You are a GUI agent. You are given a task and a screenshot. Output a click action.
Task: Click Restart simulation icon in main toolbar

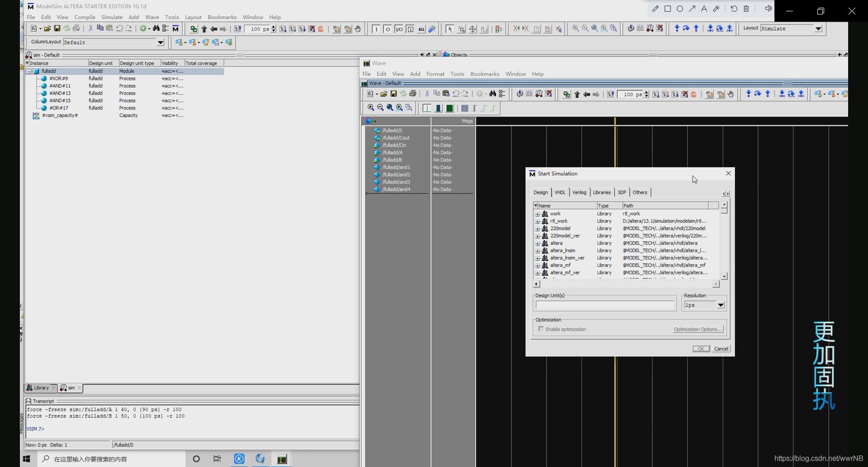coord(237,29)
